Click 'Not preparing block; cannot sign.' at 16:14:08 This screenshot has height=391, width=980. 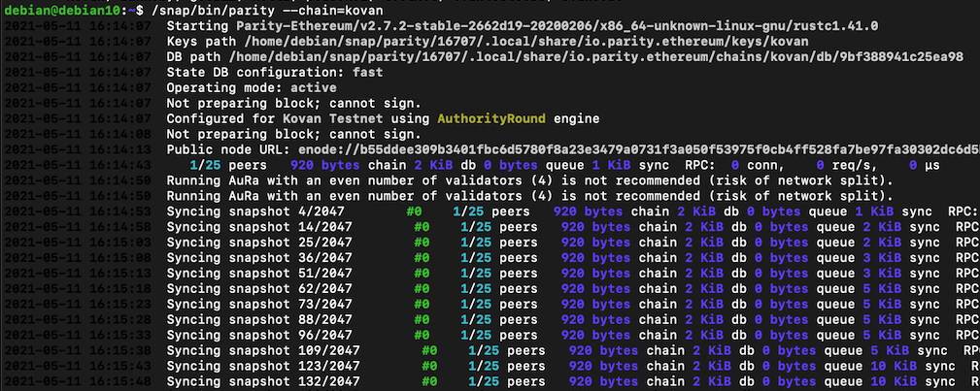pyautogui.click(x=293, y=134)
